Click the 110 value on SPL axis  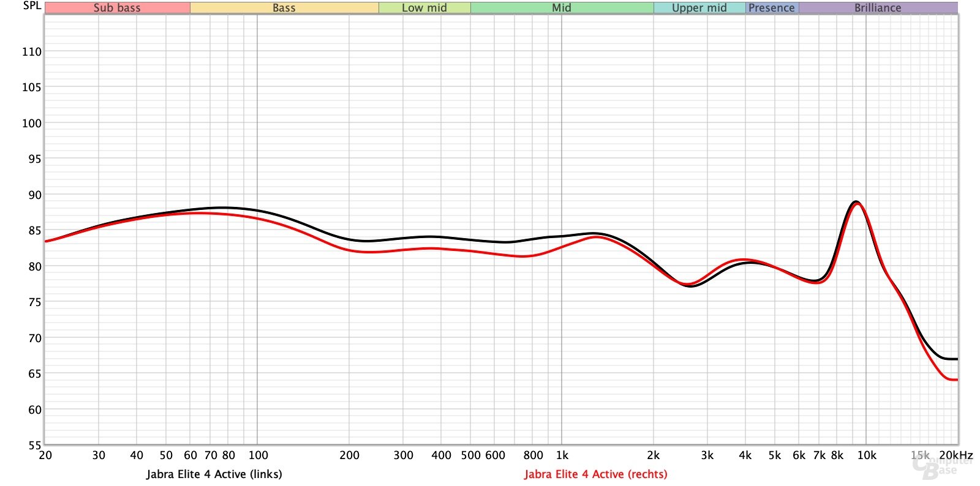(x=32, y=51)
